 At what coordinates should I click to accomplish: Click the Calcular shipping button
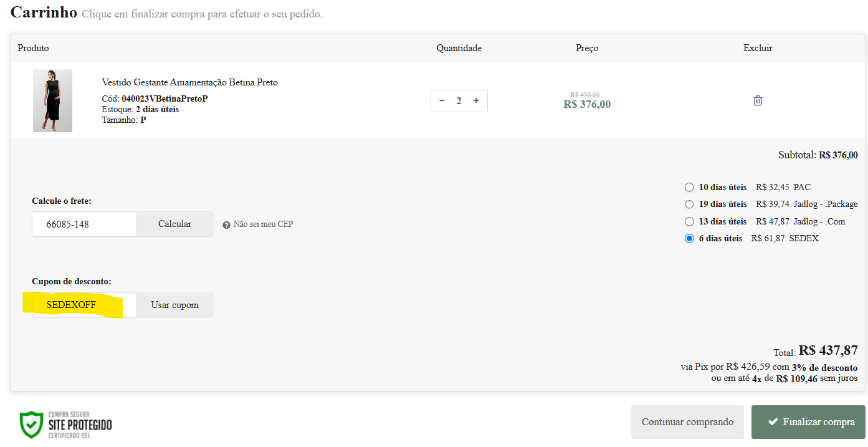pos(174,224)
